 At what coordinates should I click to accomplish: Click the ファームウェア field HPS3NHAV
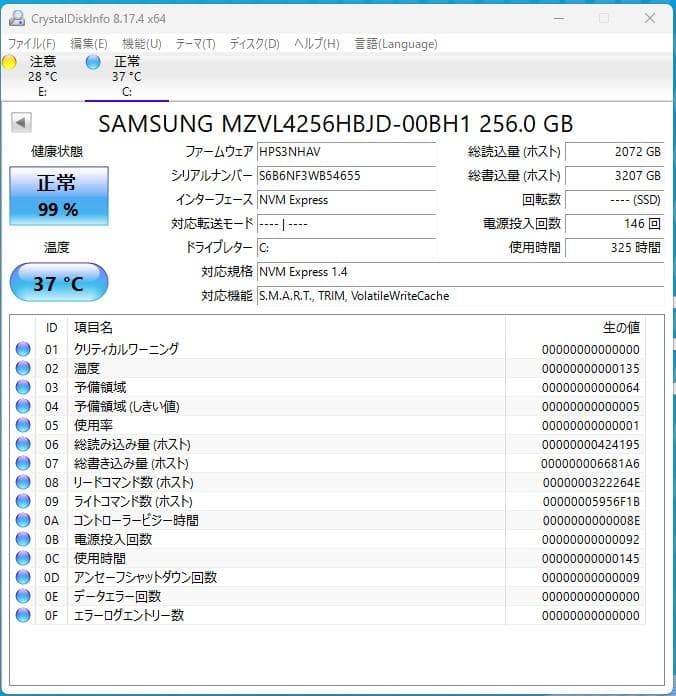click(346, 152)
